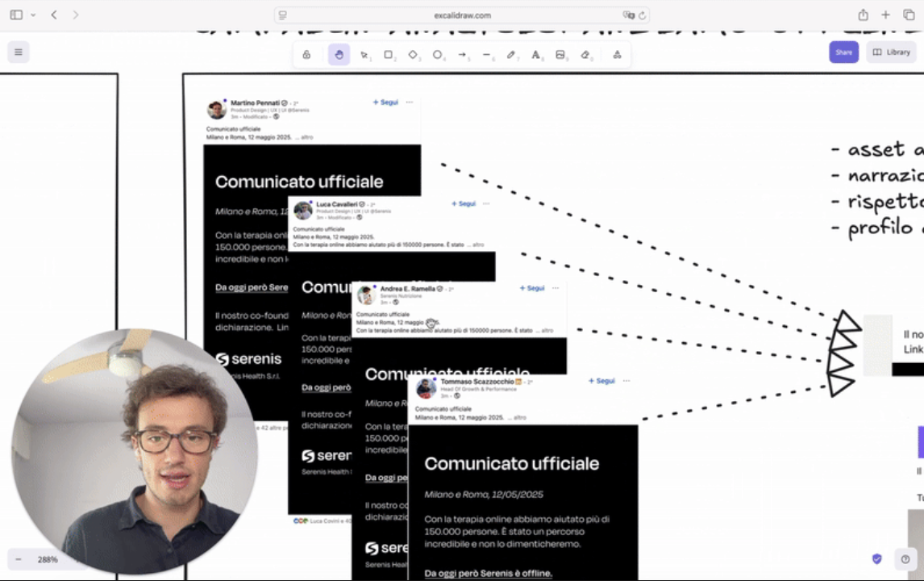Select the Rectangle shape tool
924x581 pixels.
[x=388, y=55]
